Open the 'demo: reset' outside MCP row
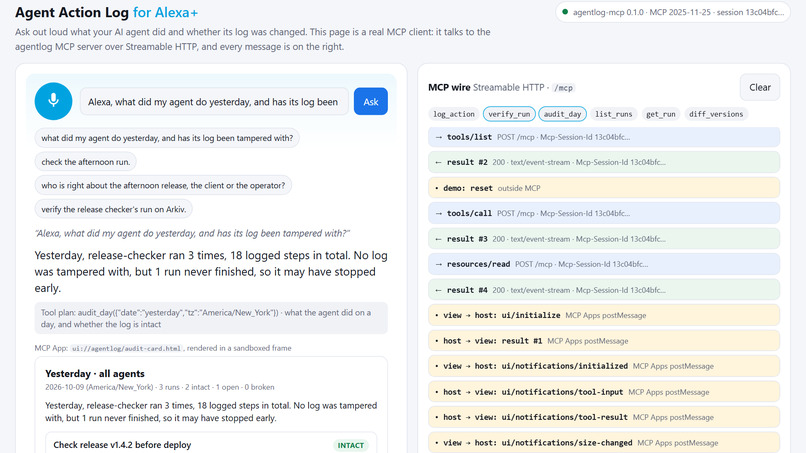806x453 pixels. point(603,188)
